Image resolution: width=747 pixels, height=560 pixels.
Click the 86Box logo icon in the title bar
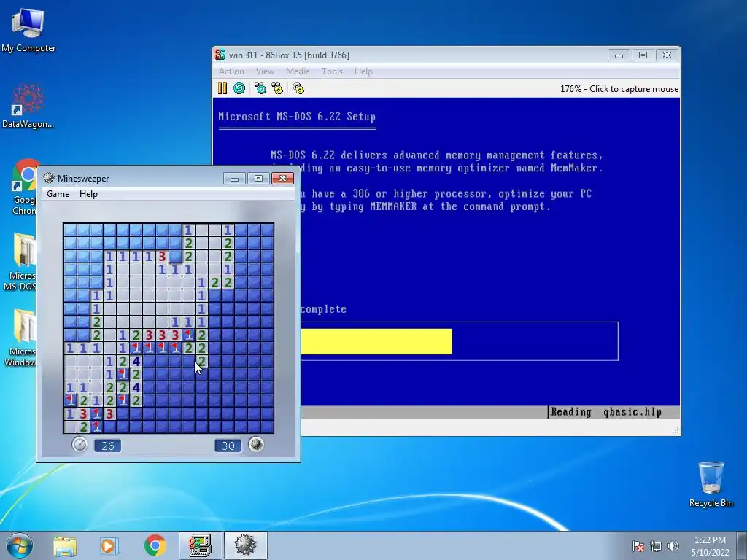point(220,55)
